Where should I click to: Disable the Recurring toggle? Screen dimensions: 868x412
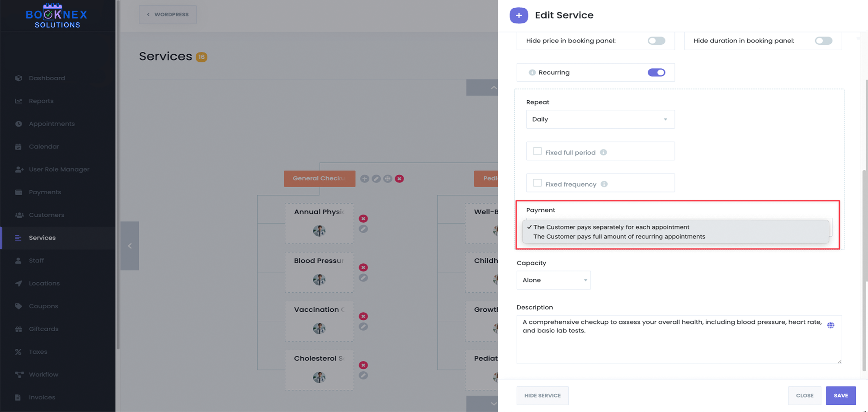point(656,72)
